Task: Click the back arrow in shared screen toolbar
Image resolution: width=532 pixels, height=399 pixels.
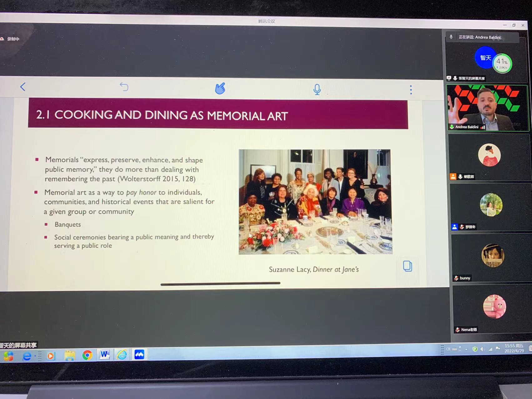Action: [x=23, y=87]
